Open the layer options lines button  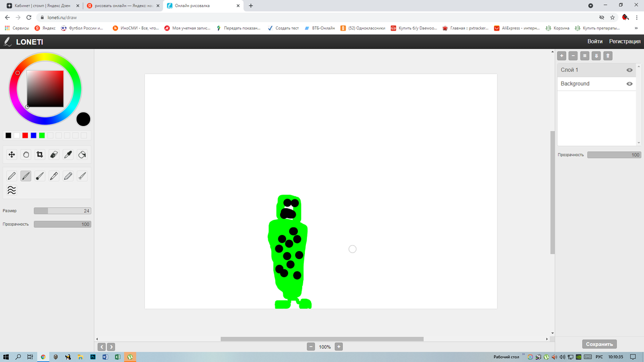pyautogui.click(x=585, y=56)
